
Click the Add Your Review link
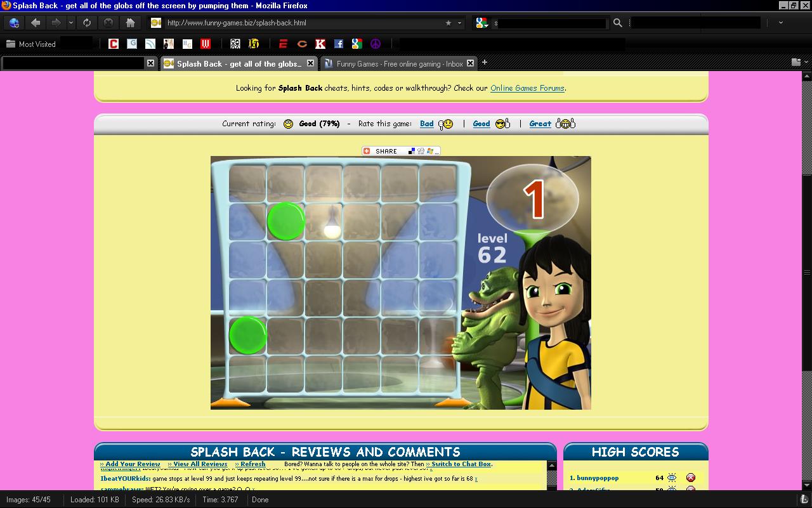pyautogui.click(x=130, y=464)
